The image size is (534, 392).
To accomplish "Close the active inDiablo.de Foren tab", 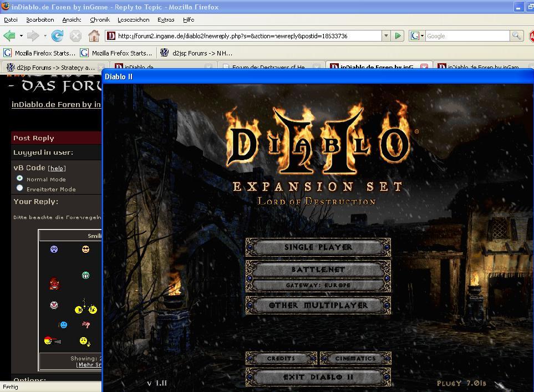I will [424, 67].
